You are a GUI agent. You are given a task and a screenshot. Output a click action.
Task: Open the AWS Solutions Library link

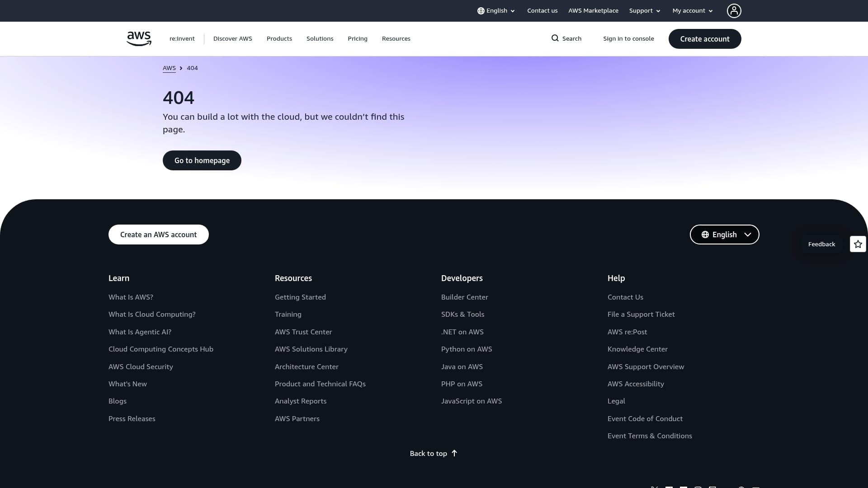[x=311, y=349]
